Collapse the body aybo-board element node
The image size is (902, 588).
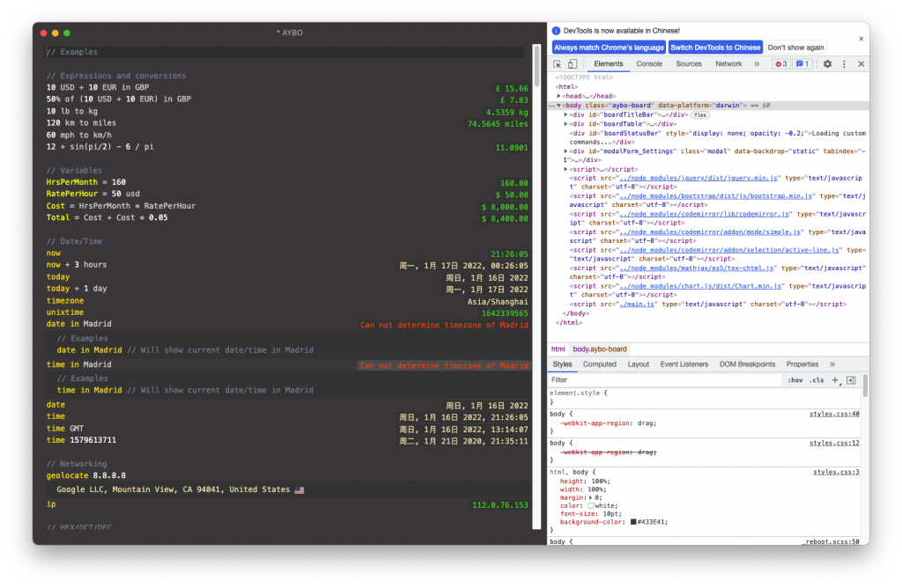coord(558,105)
